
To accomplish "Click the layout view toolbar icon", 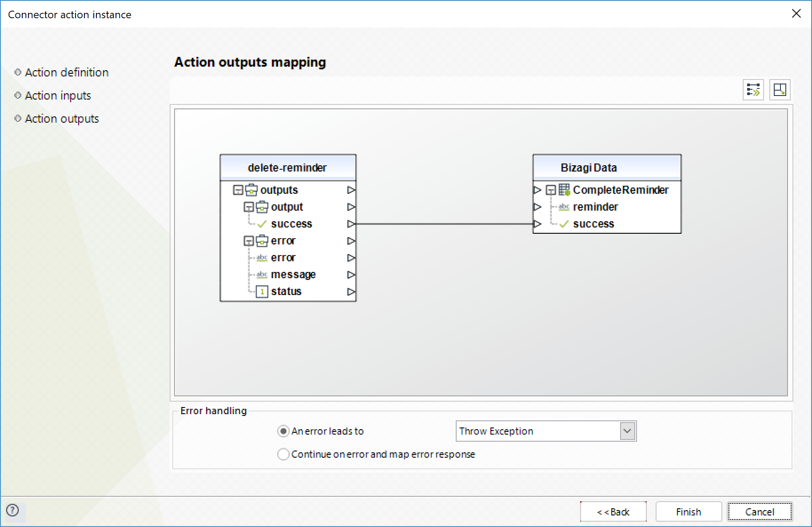I will point(780,90).
